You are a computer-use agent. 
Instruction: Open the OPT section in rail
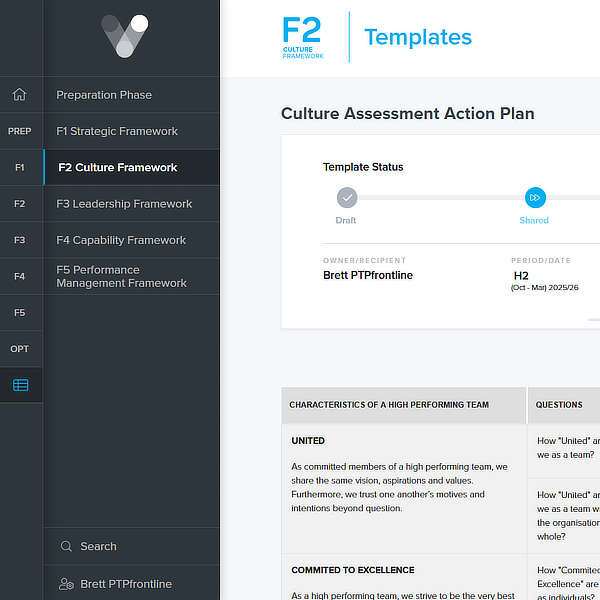point(19,349)
